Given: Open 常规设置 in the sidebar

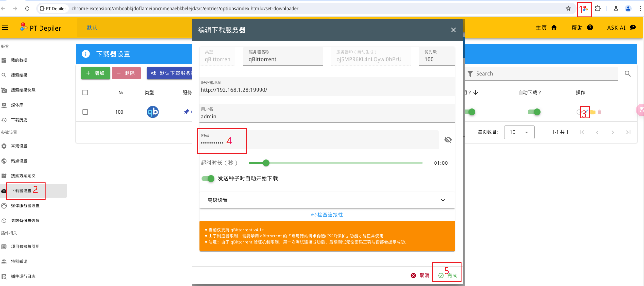Looking at the screenshot, I should pyautogui.click(x=34, y=146).
